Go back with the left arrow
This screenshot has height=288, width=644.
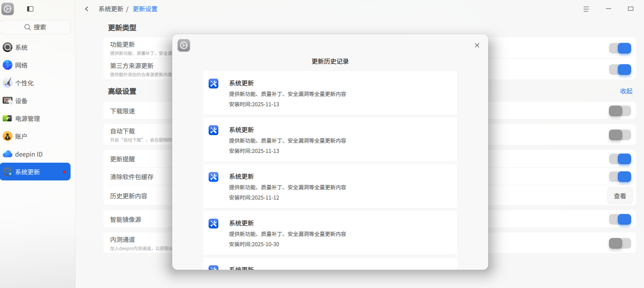pos(87,9)
